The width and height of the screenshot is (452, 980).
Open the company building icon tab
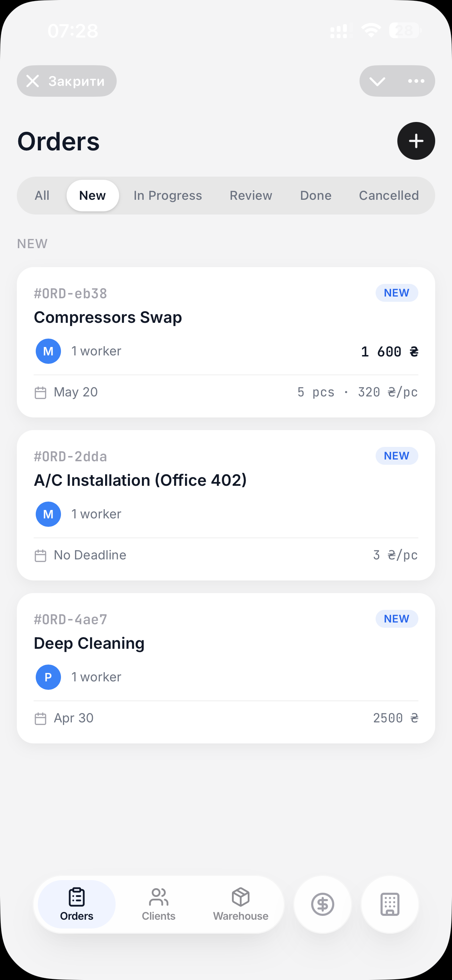390,904
